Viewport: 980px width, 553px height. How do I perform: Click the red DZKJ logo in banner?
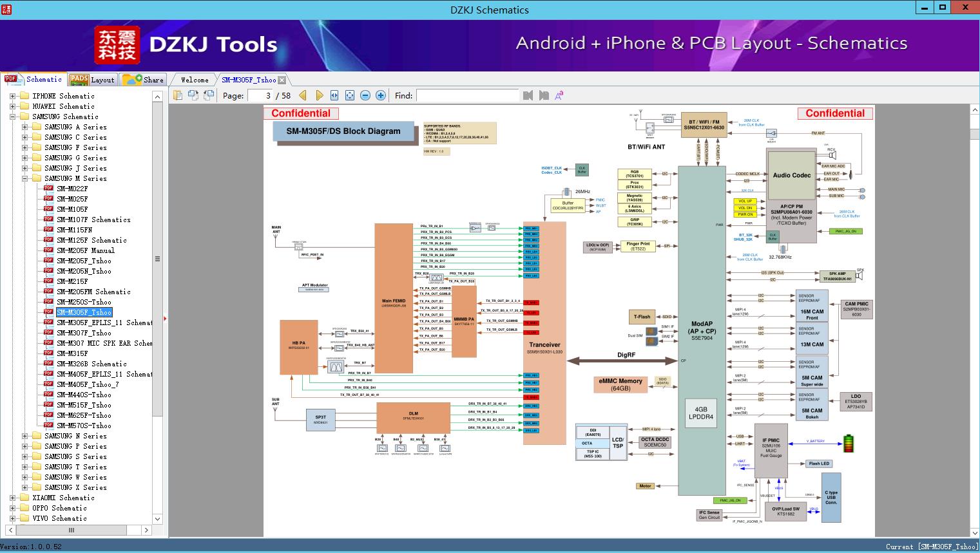(117, 45)
